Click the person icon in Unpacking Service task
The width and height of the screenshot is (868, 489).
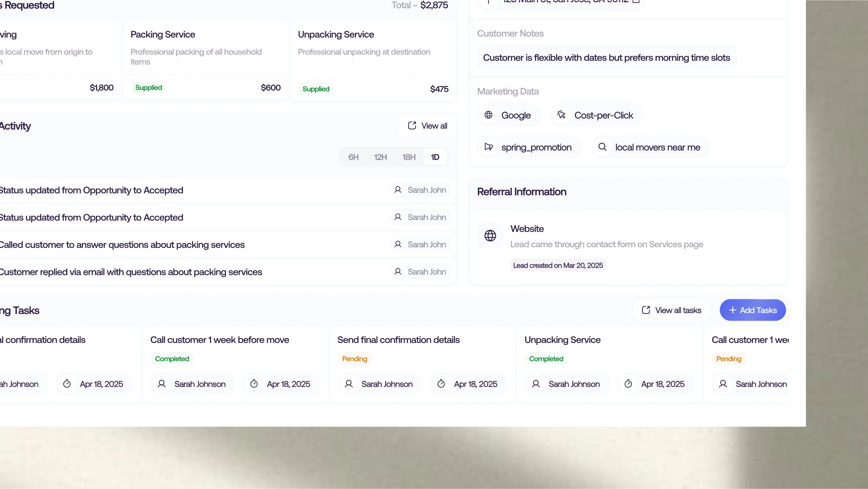click(536, 384)
